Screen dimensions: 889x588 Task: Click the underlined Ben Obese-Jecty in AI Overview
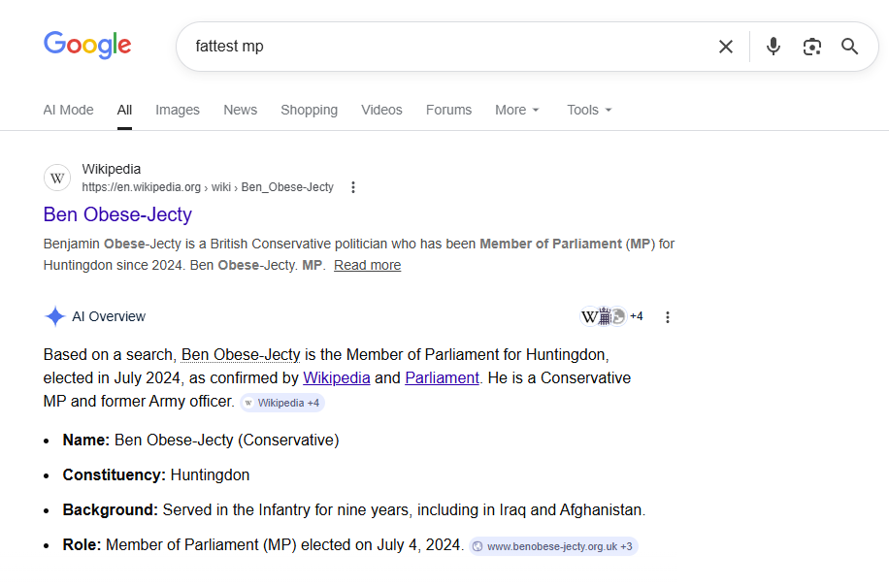[x=241, y=355]
